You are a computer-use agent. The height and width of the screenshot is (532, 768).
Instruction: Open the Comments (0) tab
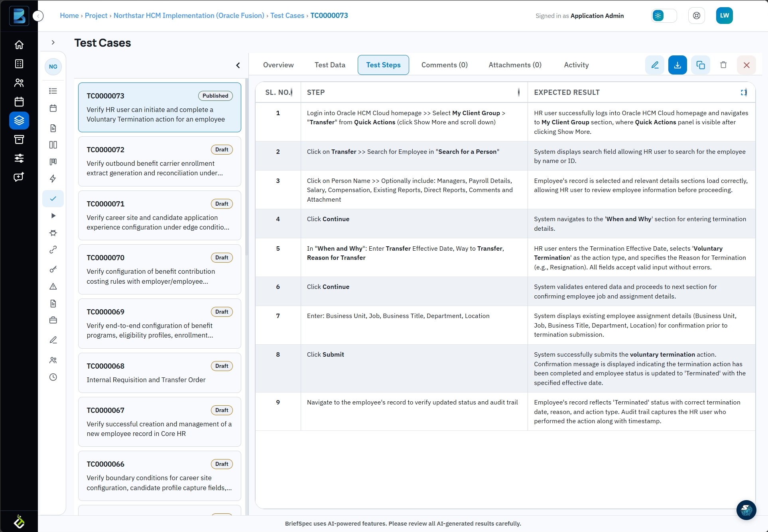pyautogui.click(x=445, y=65)
